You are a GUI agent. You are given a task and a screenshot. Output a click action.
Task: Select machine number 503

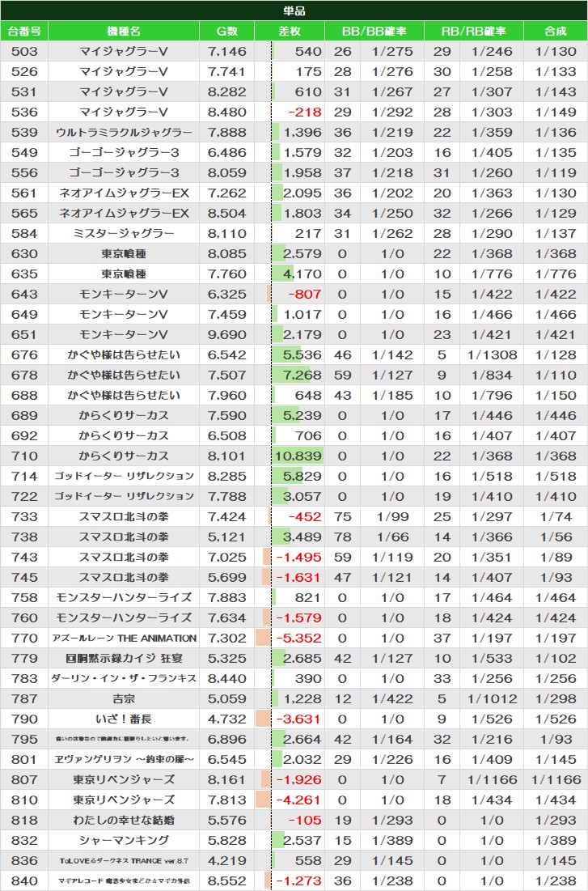click(x=24, y=51)
